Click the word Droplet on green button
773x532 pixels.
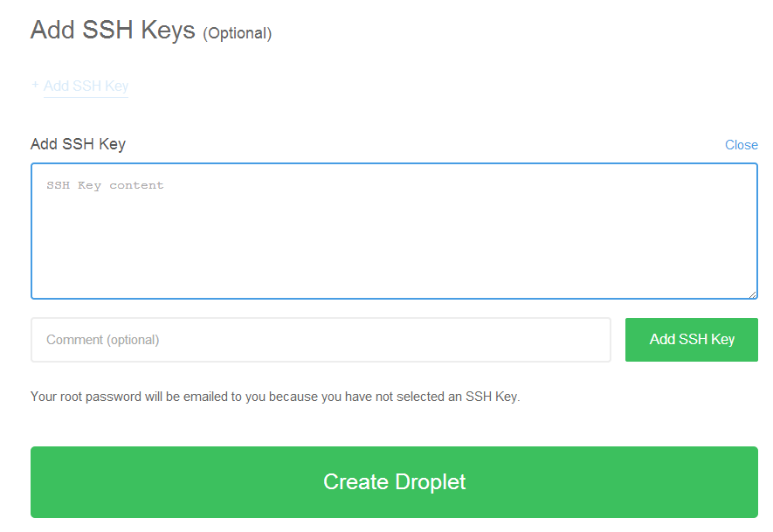coord(430,482)
